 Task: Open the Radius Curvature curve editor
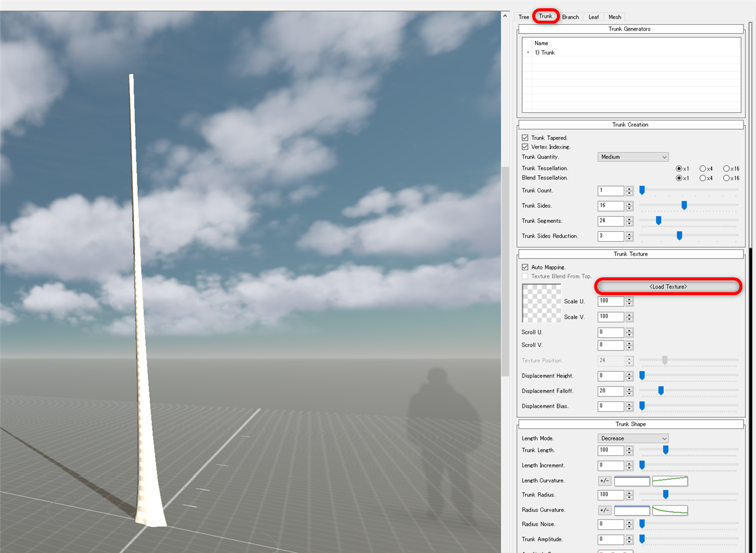[670, 510]
